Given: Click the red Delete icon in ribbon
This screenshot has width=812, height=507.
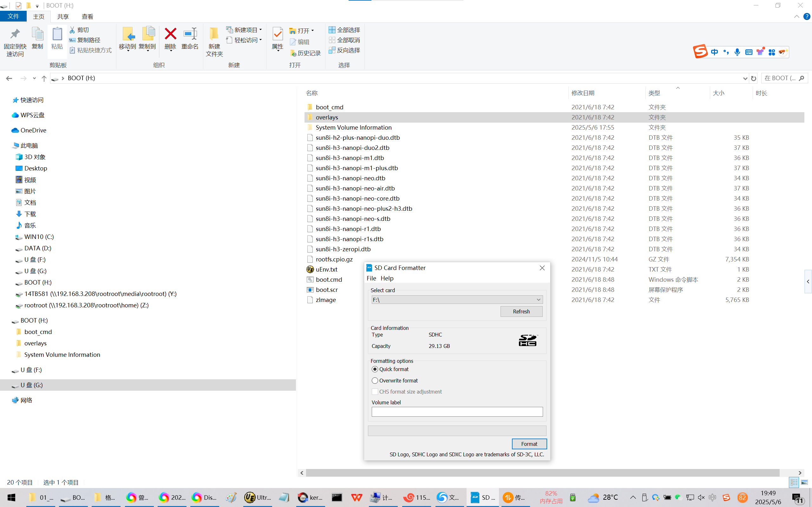Looking at the screenshot, I should coord(170,34).
